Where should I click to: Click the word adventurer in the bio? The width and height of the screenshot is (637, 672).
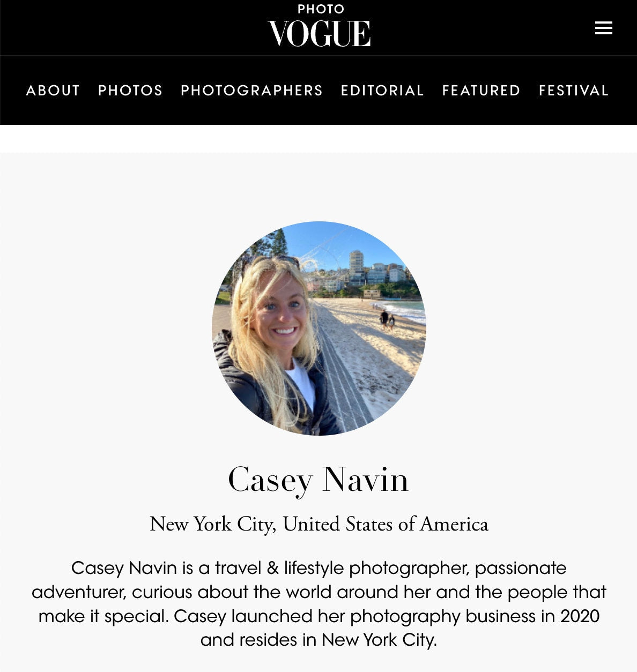(x=79, y=592)
